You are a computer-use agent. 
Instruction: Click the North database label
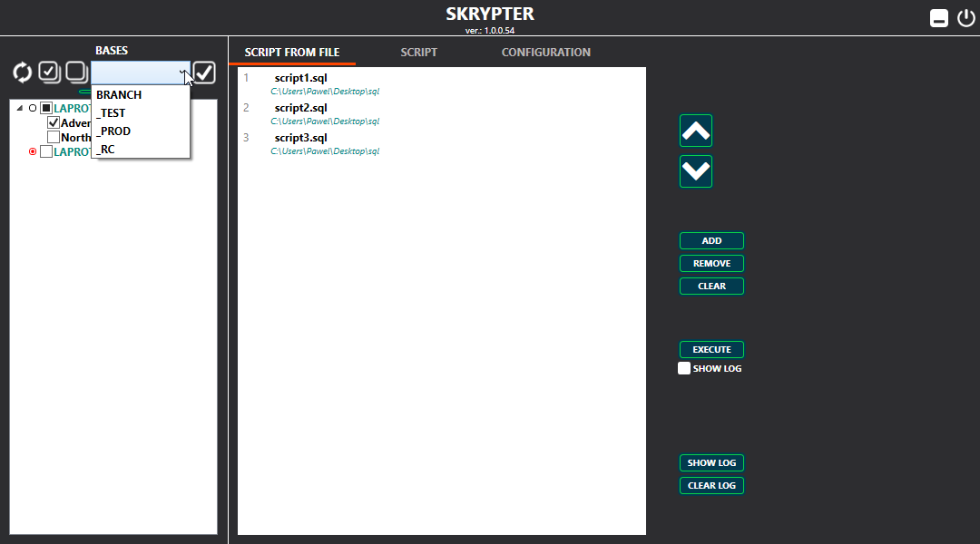coord(75,138)
